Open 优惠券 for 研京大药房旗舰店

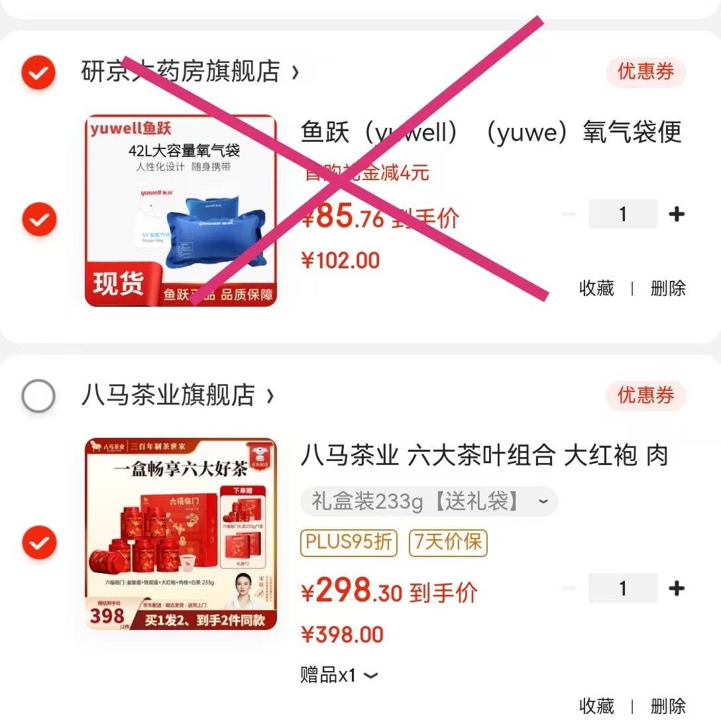(x=645, y=72)
